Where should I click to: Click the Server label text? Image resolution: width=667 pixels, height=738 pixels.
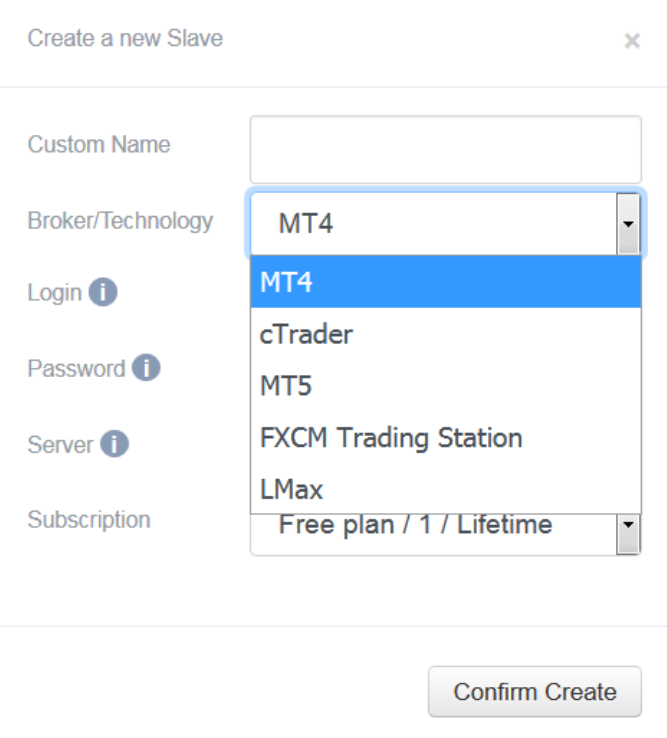point(60,445)
